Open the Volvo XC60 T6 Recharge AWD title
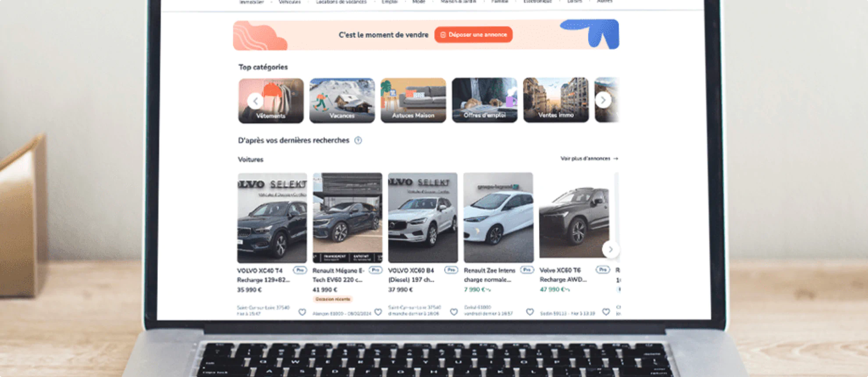Image resolution: width=868 pixels, height=377 pixels. pyautogui.click(x=563, y=275)
